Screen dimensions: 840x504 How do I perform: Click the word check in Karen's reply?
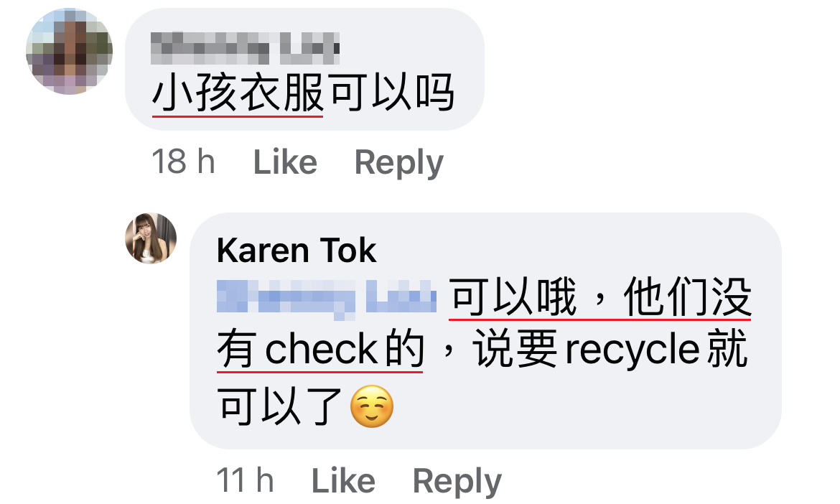[x=322, y=349]
